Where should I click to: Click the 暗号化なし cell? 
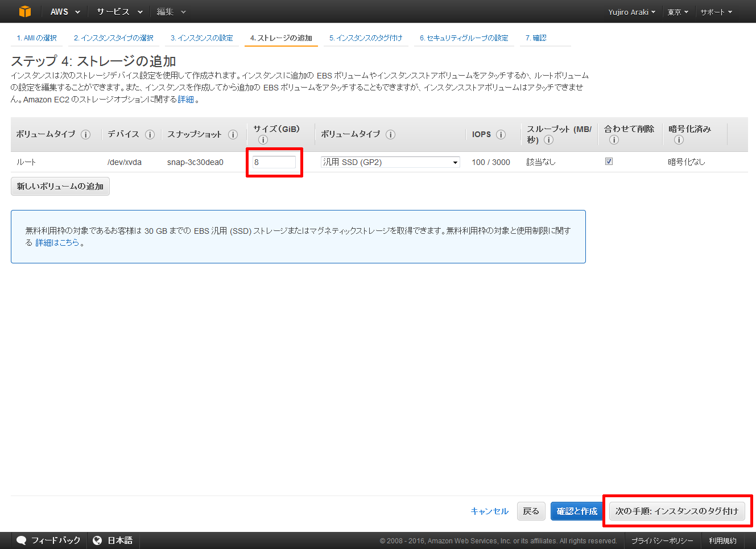[687, 162]
